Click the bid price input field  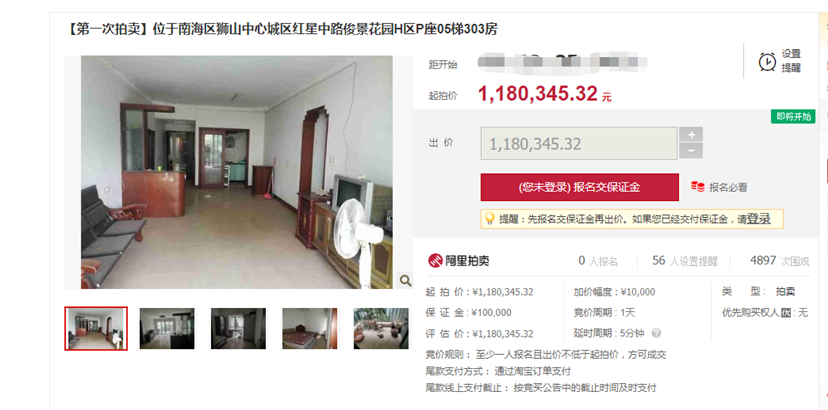tap(579, 143)
